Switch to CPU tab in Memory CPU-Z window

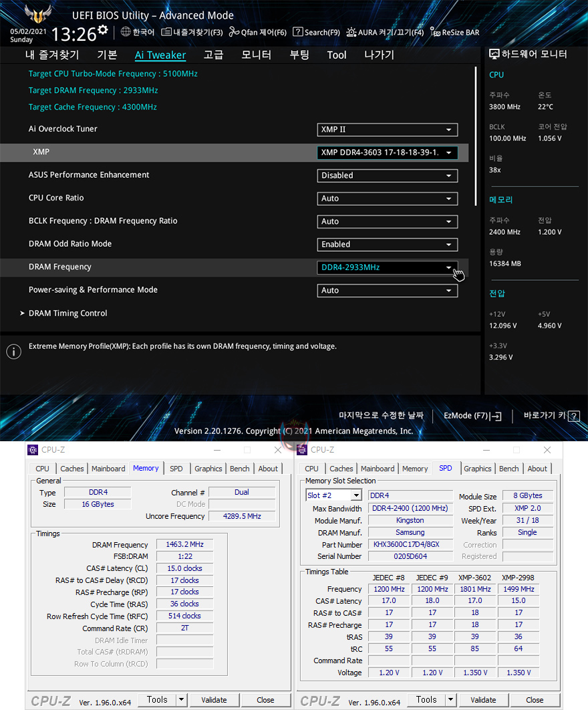[43, 469]
